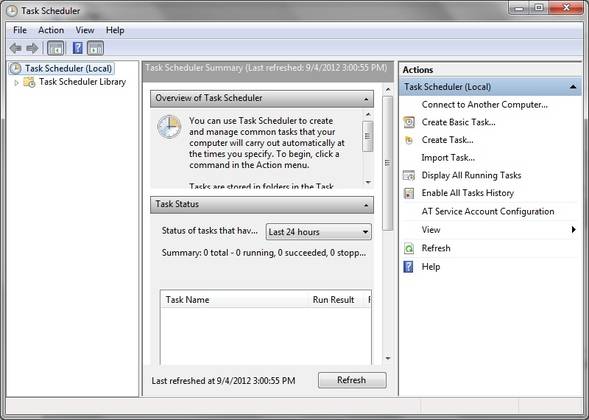This screenshot has width=589, height=420.
Task: Click the Display All Running Tasks icon
Action: [409, 175]
